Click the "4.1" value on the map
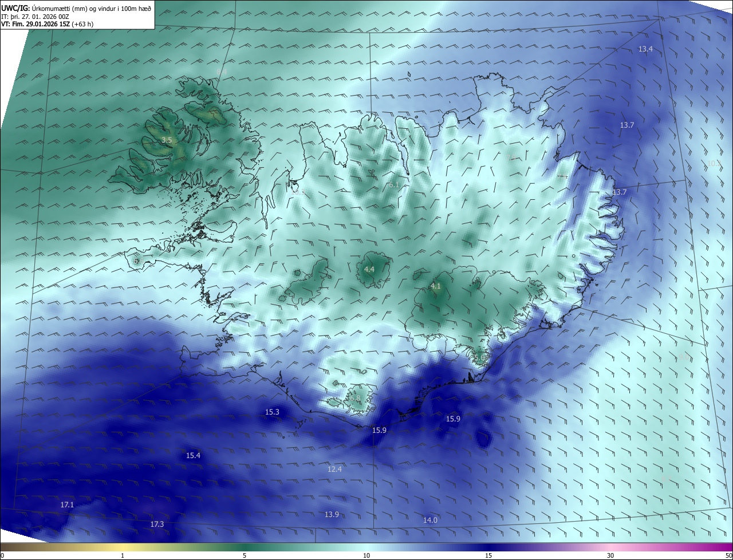Image resolution: width=733 pixels, height=560 pixels. 435,286
